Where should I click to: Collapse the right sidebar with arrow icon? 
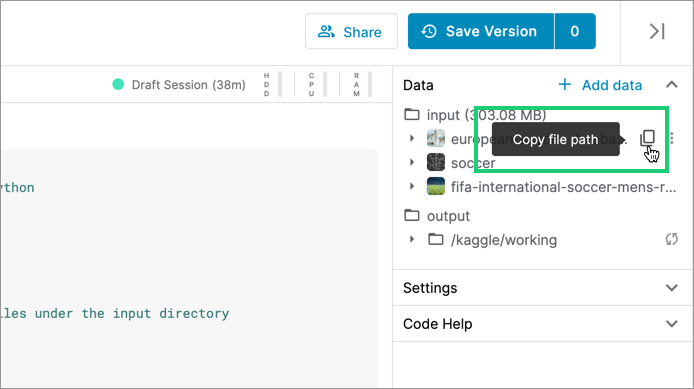pyautogui.click(x=657, y=31)
